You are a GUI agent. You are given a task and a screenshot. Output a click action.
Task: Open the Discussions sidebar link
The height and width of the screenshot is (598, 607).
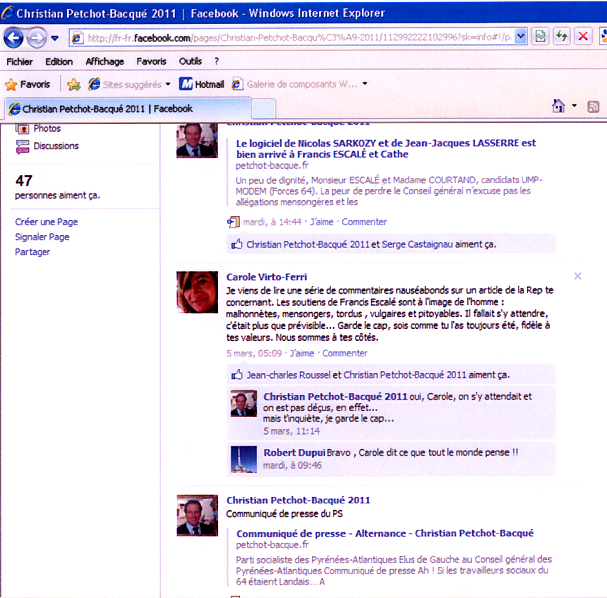56,146
